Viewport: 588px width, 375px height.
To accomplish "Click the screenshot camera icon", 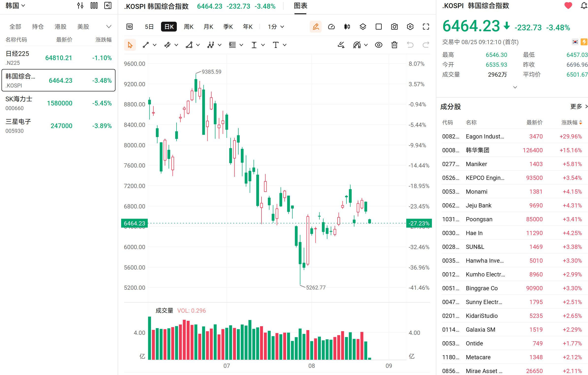I will point(394,27).
